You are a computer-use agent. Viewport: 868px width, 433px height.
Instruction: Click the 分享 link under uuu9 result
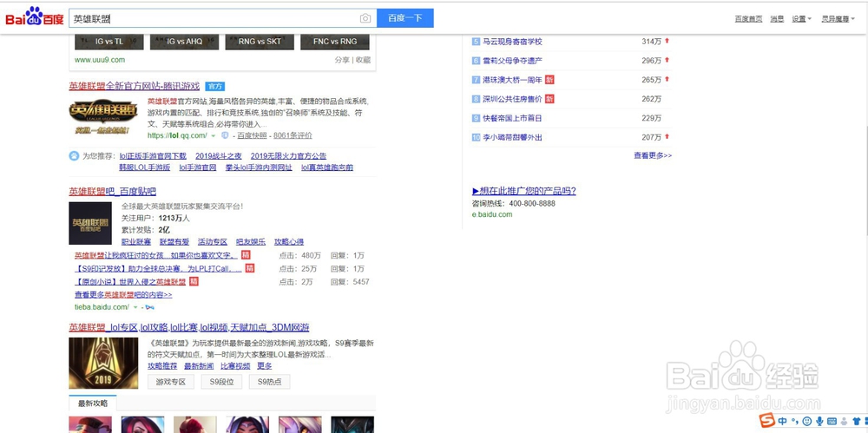tap(342, 60)
